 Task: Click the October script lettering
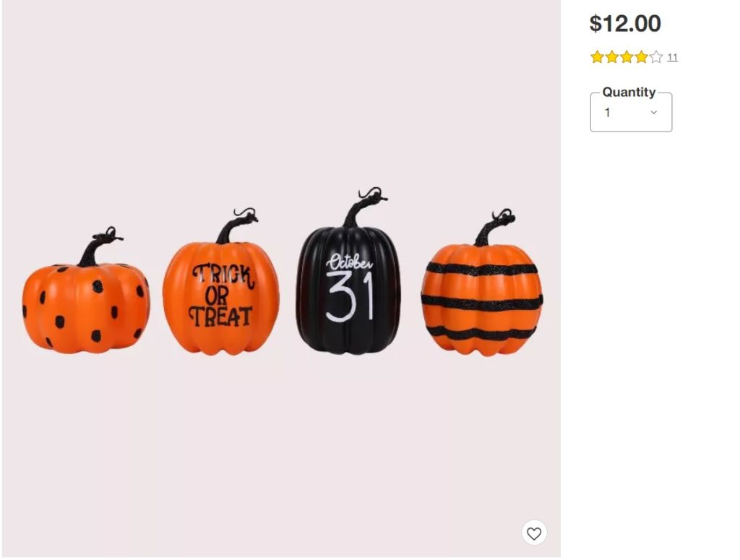tap(349, 262)
